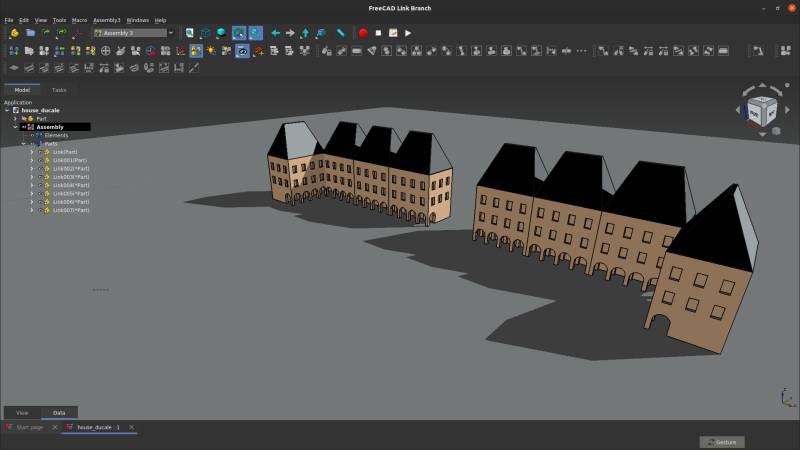Click the diagonal line icon ending third row
Screen dimensions: 800x450
[194, 68]
